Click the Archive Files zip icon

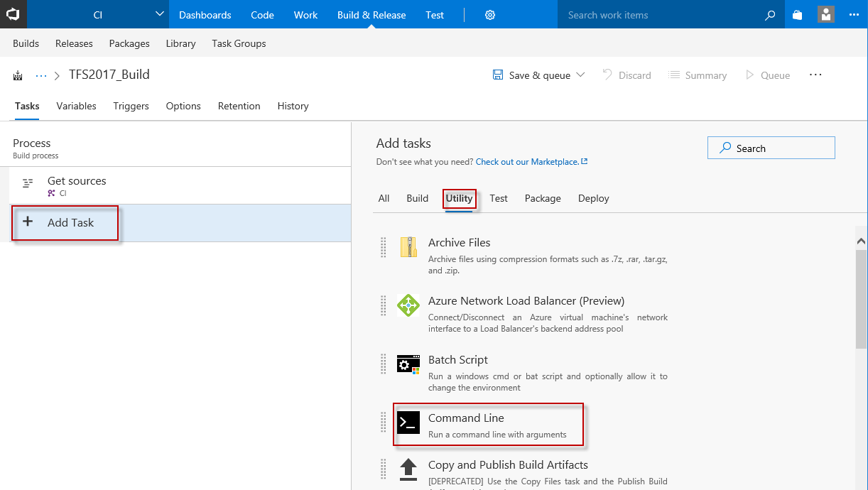click(408, 247)
